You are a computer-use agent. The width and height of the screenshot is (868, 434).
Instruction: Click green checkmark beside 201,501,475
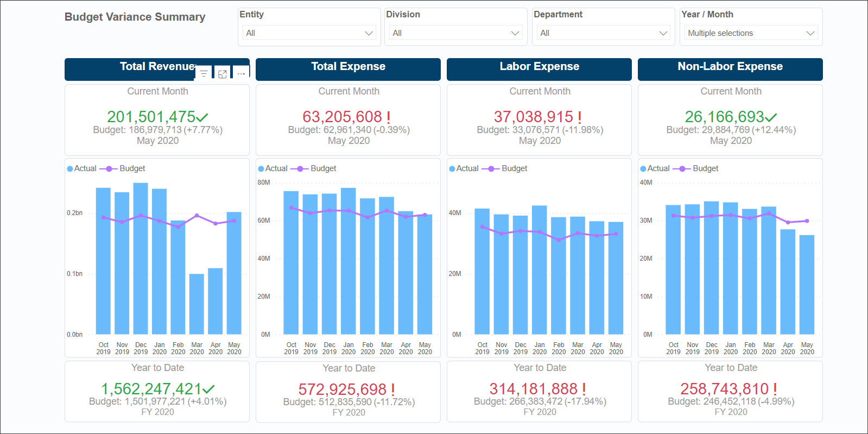coord(202,117)
